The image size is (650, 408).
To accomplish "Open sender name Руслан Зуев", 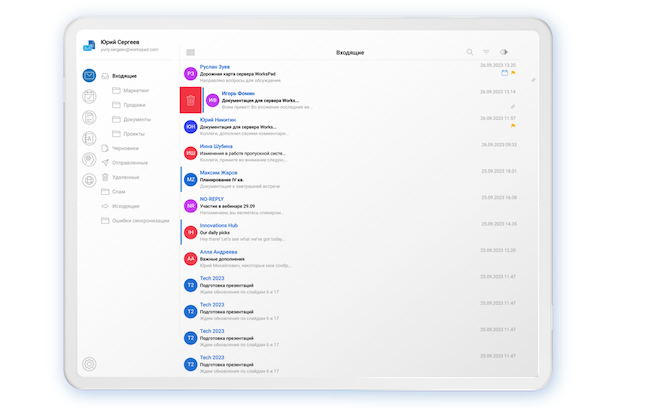I will tap(215, 67).
